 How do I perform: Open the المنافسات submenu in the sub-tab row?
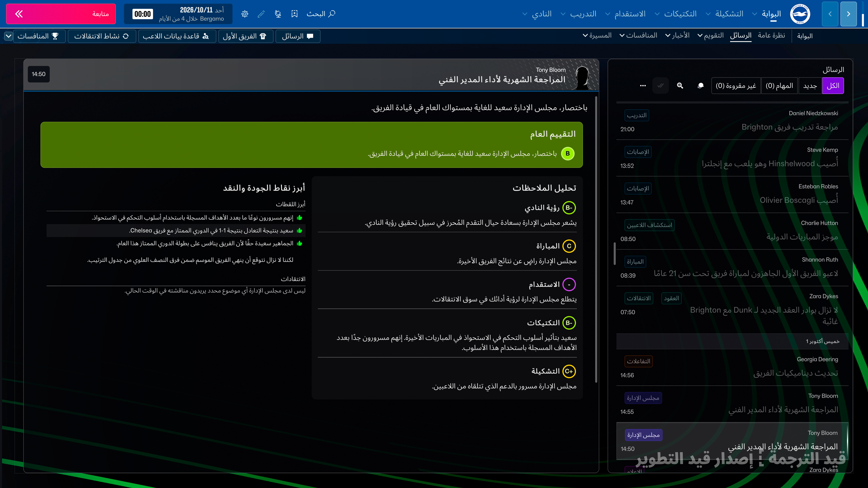point(639,35)
